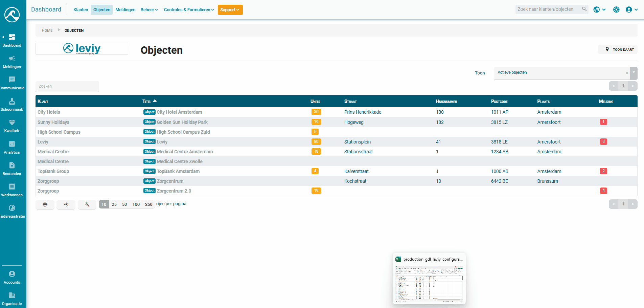Go to Dashboard via the header title
The image size is (644, 308).
click(x=46, y=9)
